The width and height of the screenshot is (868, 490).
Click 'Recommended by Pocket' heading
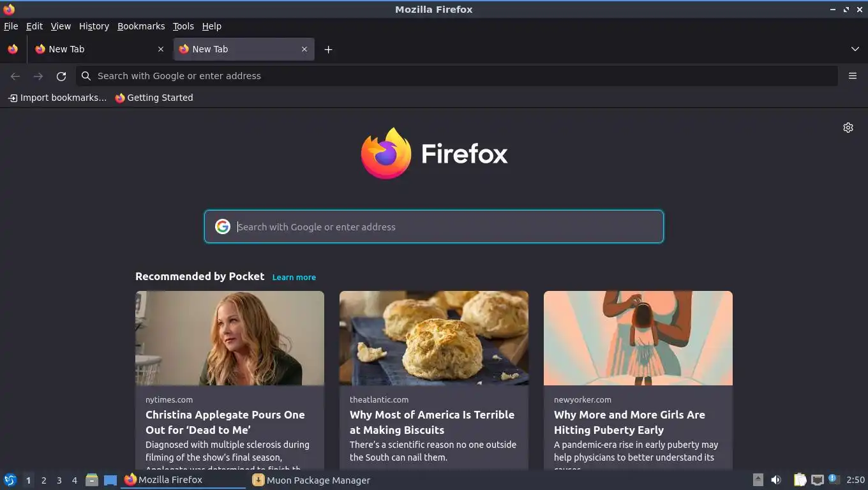[200, 276]
